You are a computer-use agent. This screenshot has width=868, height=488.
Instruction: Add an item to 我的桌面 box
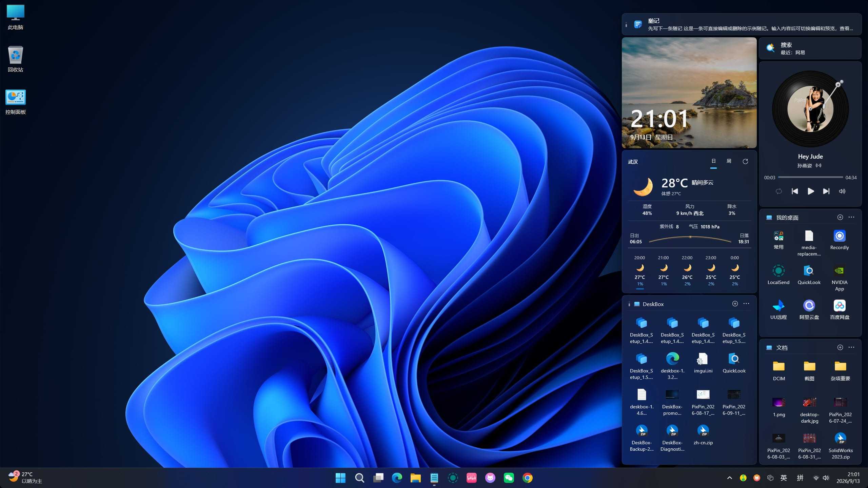840,217
